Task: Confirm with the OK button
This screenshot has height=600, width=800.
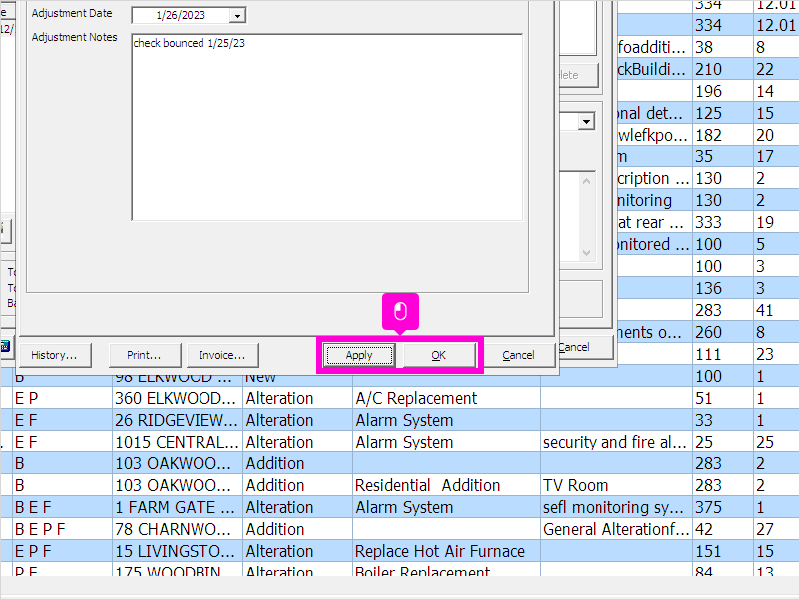Action: pos(439,355)
